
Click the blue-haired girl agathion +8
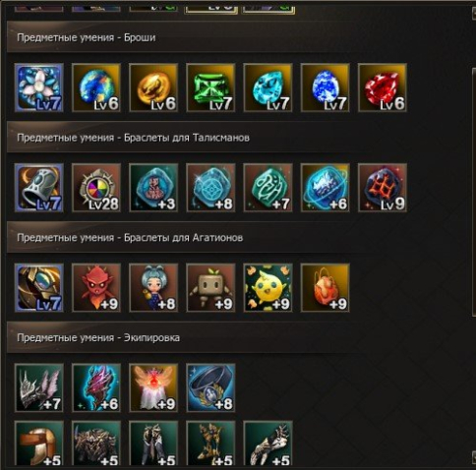click(153, 288)
